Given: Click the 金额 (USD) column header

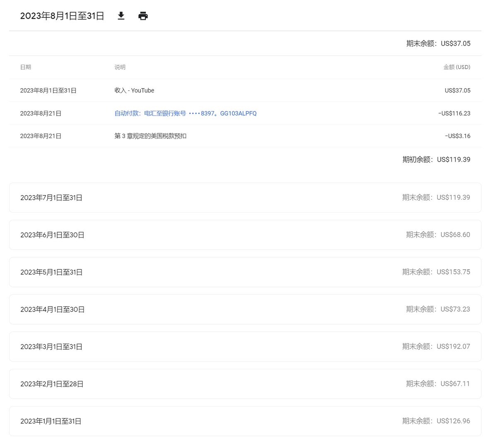Looking at the screenshot, I should click(x=457, y=67).
